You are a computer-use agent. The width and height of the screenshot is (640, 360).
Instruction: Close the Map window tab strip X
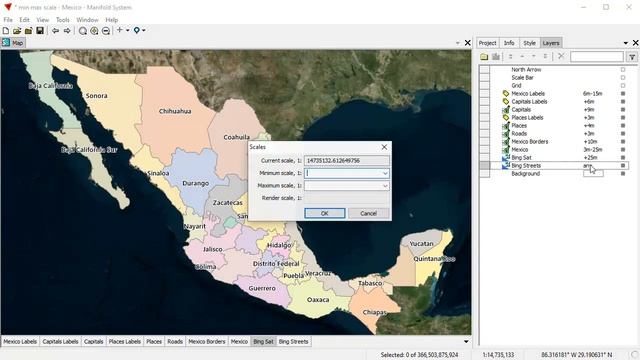tap(468, 43)
